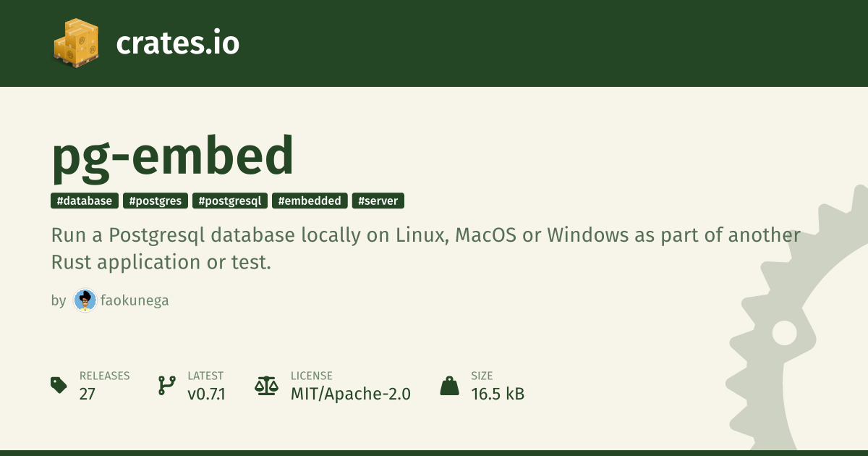Click the releases count 27
This screenshot has width=868, height=456.
[88, 394]
